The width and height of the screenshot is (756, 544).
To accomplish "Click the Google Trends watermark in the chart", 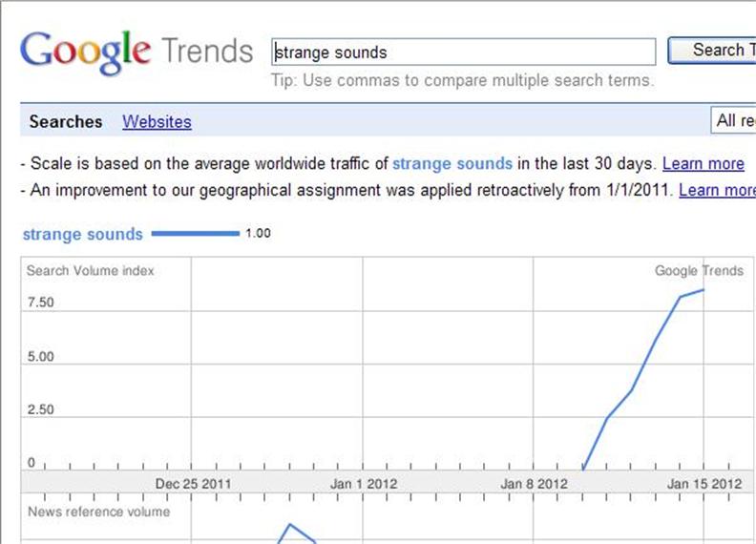I will [698, 270].
